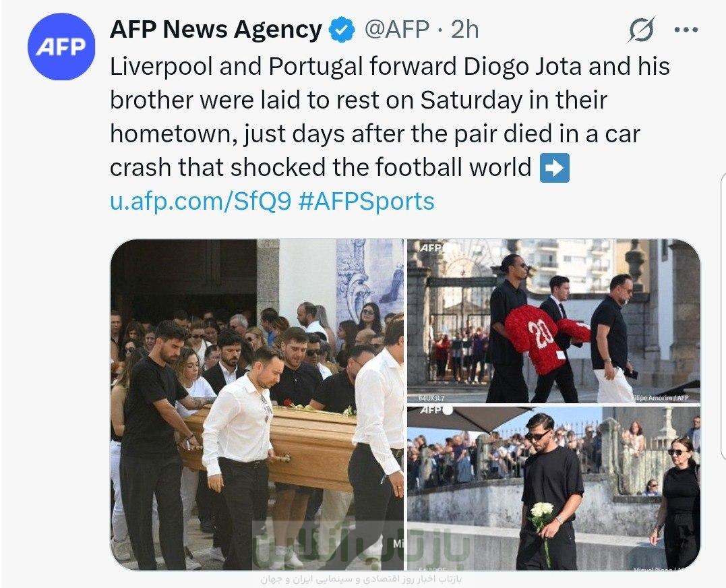This screenshot has height=588, width=726.
Task: View the man holding white flowers photo
Action: pyautogui.click(x=553, y=488)
